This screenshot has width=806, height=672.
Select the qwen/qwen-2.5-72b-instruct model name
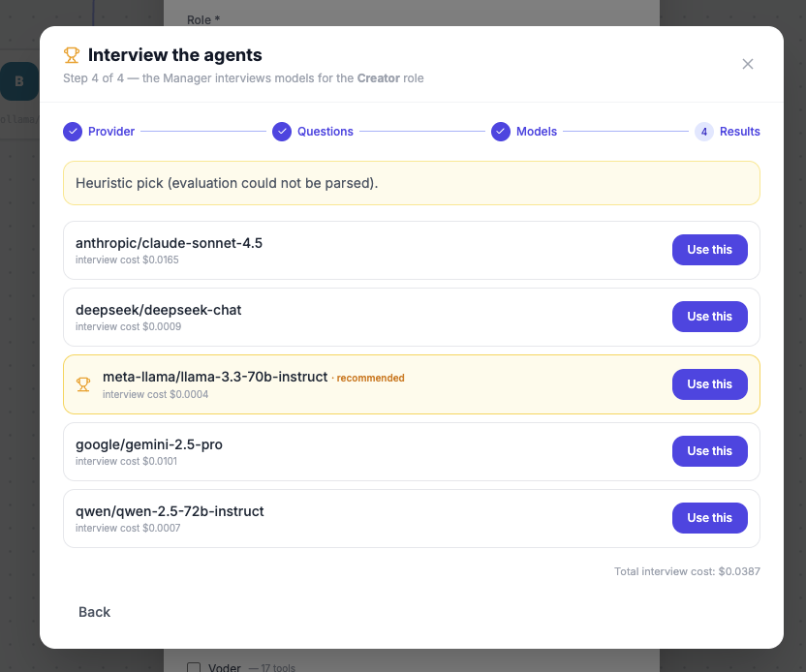point(170,511)
